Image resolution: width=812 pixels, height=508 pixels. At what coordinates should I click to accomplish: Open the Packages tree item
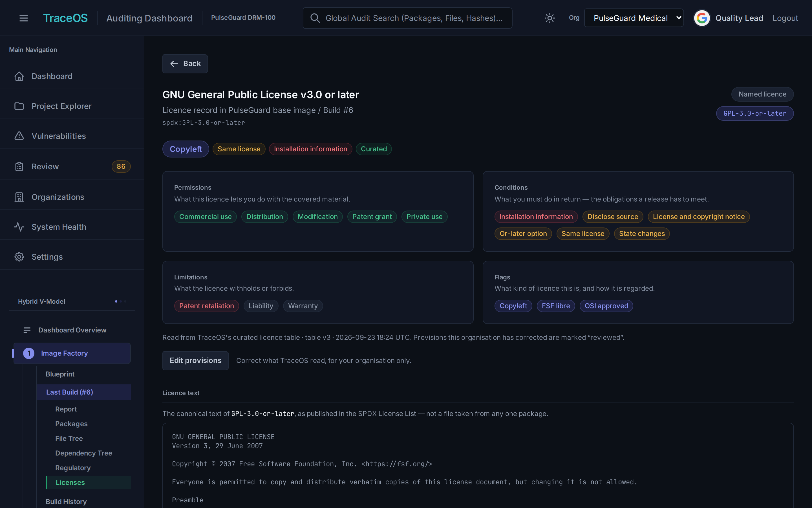71,424
